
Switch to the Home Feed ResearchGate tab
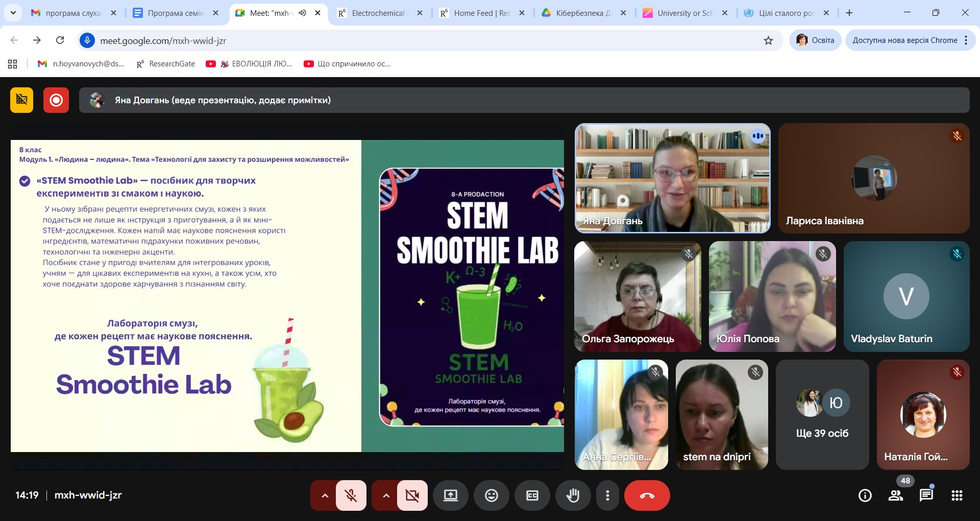(480, 13)
